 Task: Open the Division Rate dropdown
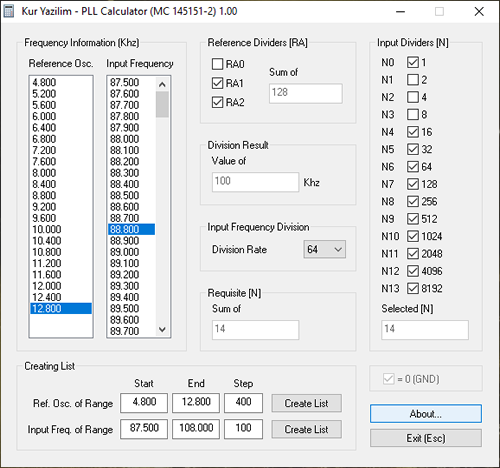(324, 249)
